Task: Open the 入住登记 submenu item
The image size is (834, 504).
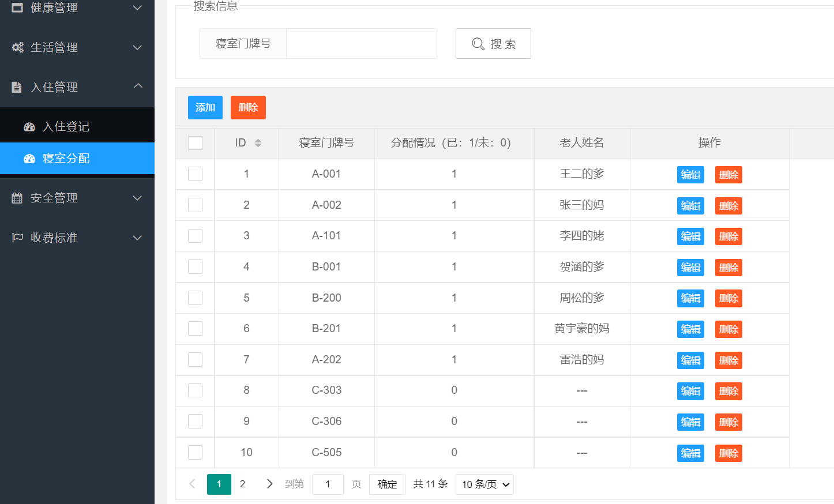Action: click(77, 126)
